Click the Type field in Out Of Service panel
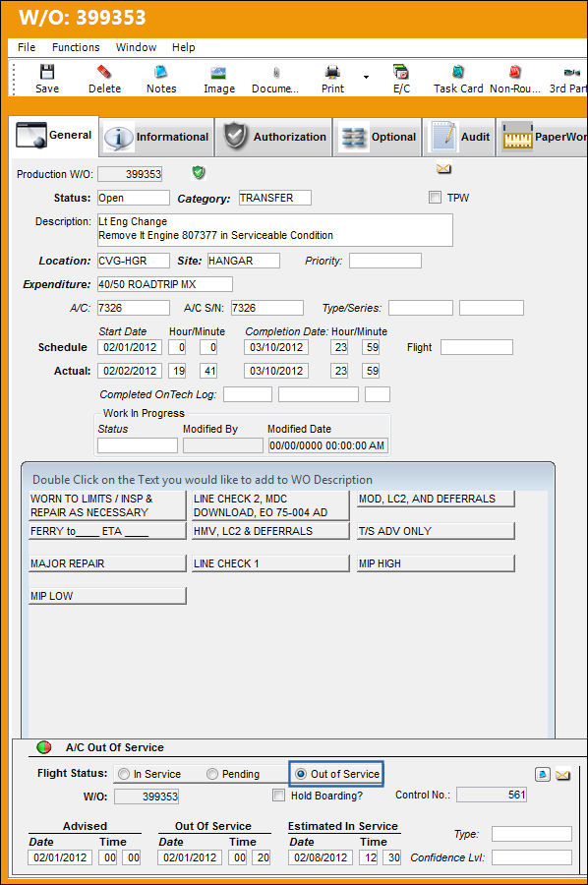Image resolution: width=588 pixels, height=885 pixels. (x=532, y=834)
